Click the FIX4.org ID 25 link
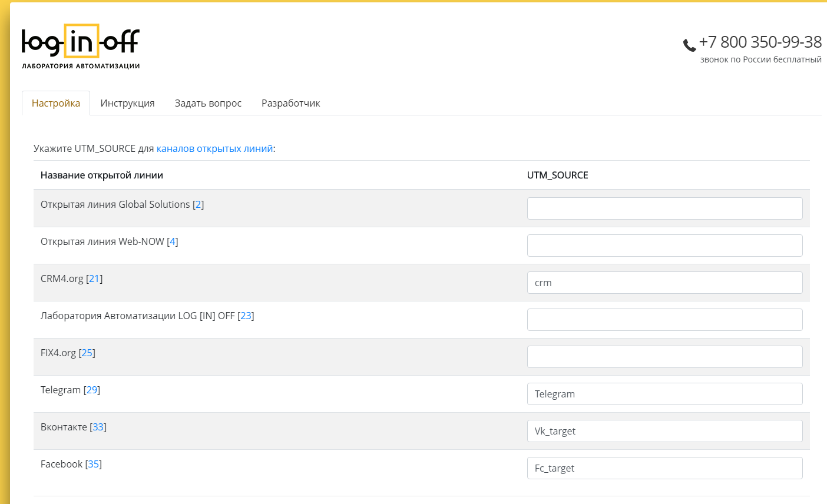The height and width of the screenshot is (504, 827). tap(87, 353)
